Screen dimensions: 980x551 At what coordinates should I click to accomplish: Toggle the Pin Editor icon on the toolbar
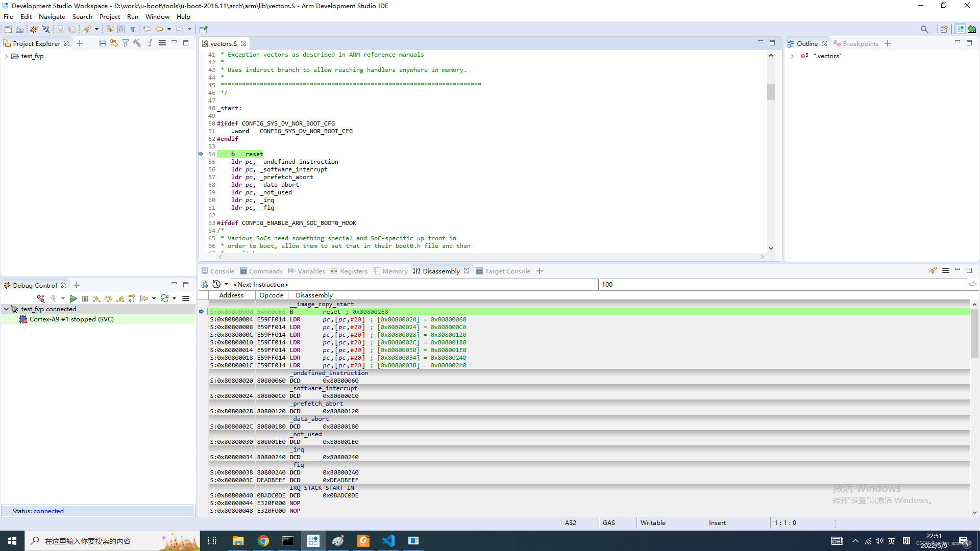[x=203, y=29]
